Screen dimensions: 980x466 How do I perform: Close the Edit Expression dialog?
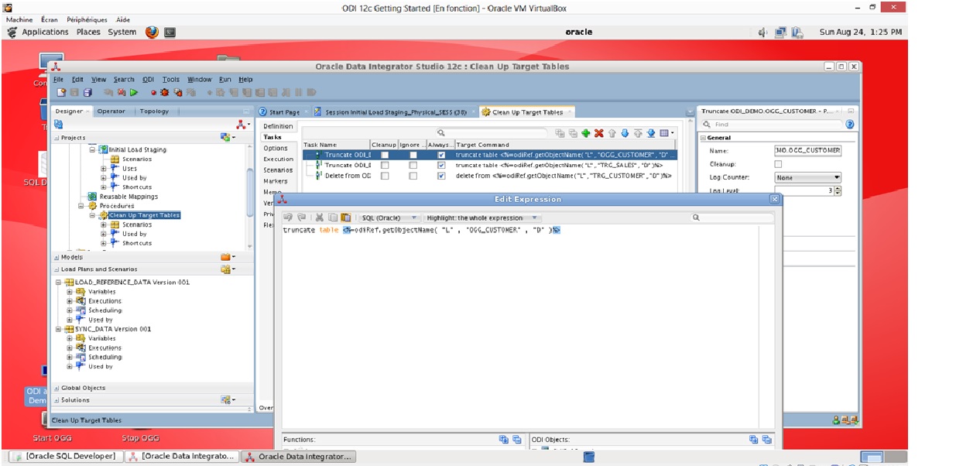(774, 199)
